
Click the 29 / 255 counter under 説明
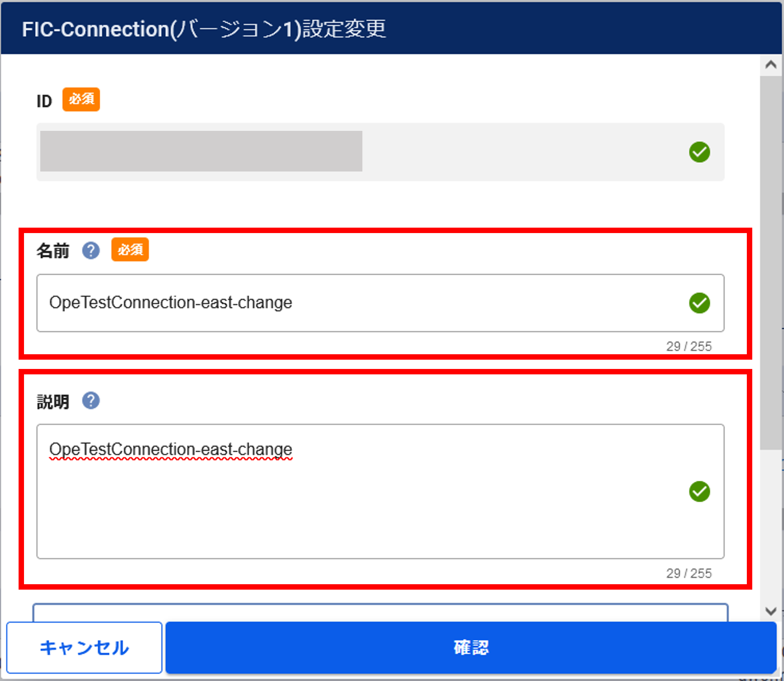(x=688, y=573)
